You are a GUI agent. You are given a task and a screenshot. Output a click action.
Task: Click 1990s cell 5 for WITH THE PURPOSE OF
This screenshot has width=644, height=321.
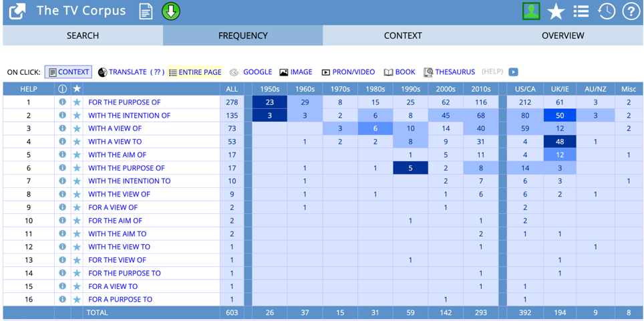[410, 168]
